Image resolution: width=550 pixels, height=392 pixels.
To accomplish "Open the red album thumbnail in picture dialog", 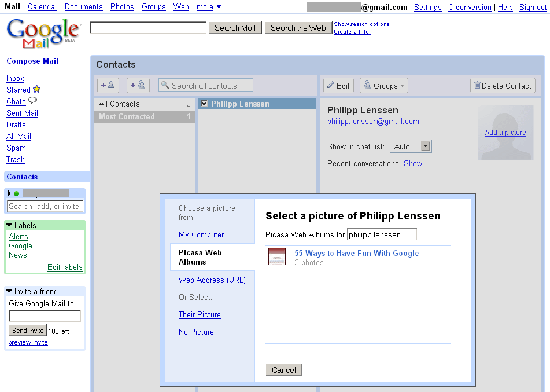I will (277, 257).
